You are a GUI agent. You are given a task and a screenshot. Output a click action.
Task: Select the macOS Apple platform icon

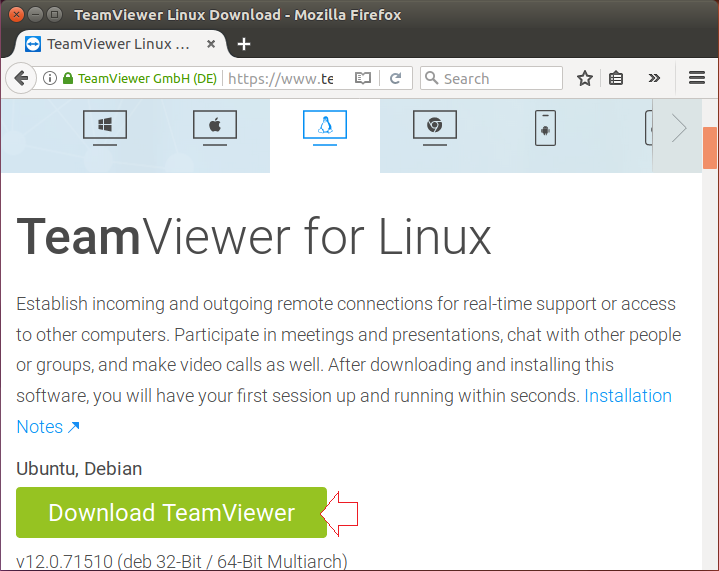click(x=215, y=128)
